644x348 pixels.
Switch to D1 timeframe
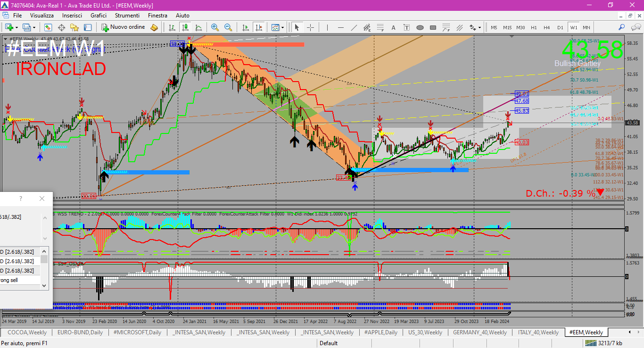[560, 27]
